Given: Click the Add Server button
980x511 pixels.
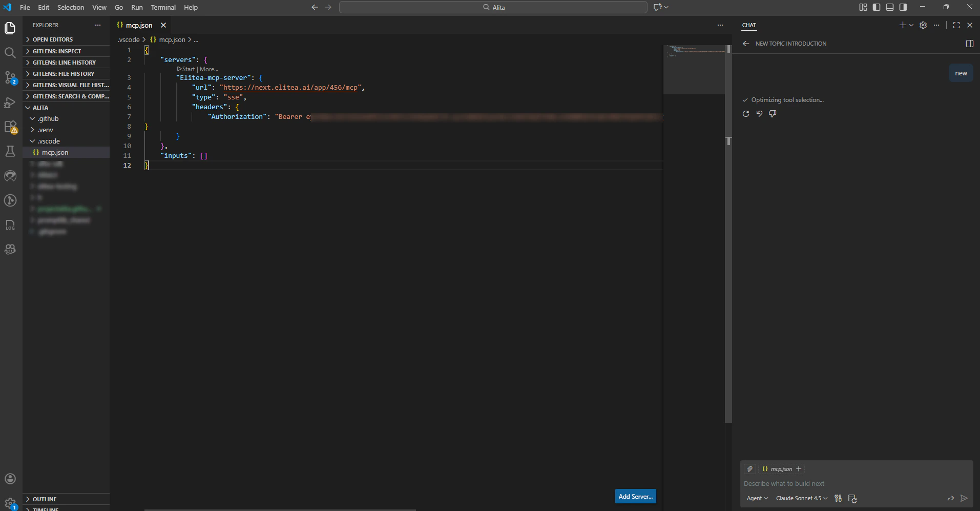Looking at the screenshot, I should pyautogui.click(x=635, y=496).
